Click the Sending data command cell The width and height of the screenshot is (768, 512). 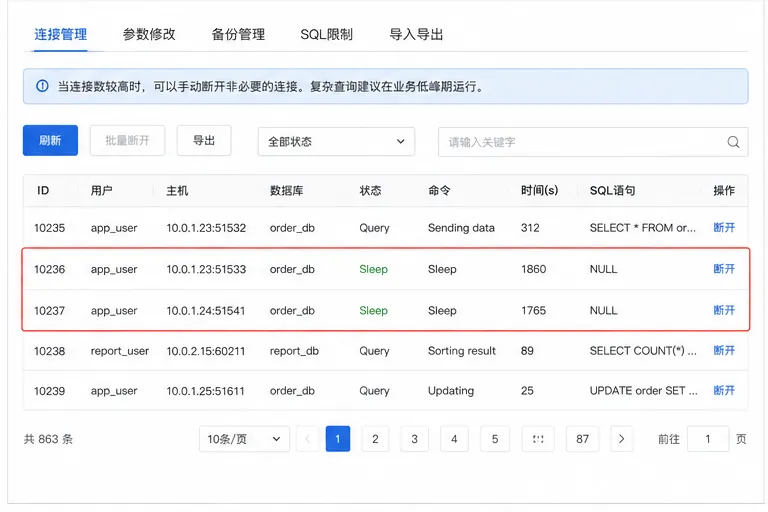[x=461, y=228]
